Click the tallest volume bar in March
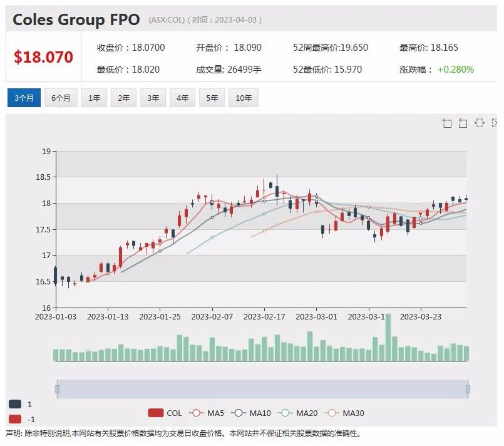The width and height of the screenshot is (504, 446). [388, 337]
